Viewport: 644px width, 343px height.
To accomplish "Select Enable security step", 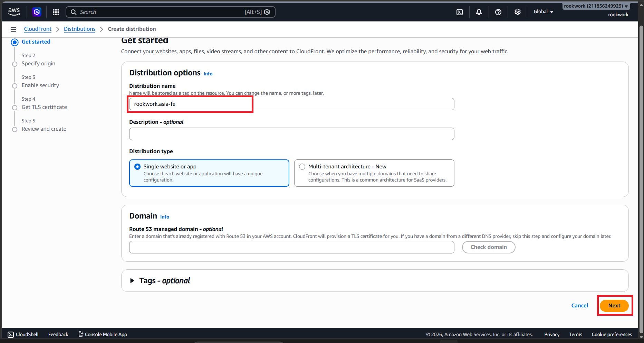I will click(x=40, y=85).
